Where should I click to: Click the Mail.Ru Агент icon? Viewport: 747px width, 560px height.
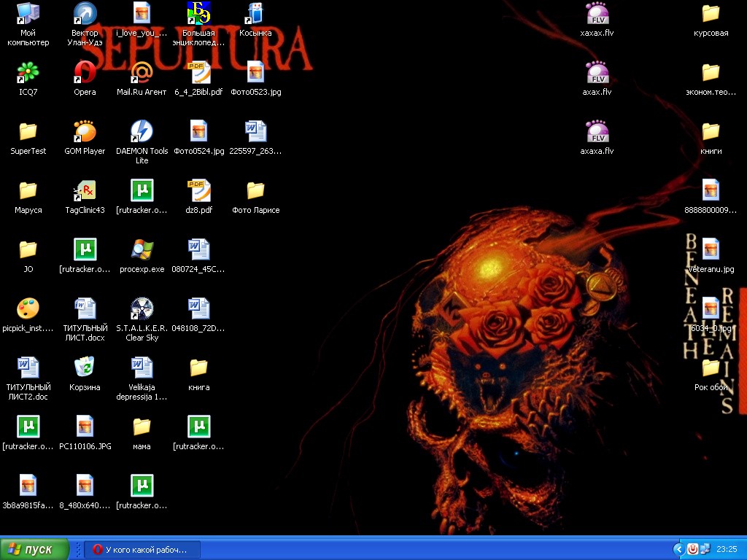pos(142,72)
